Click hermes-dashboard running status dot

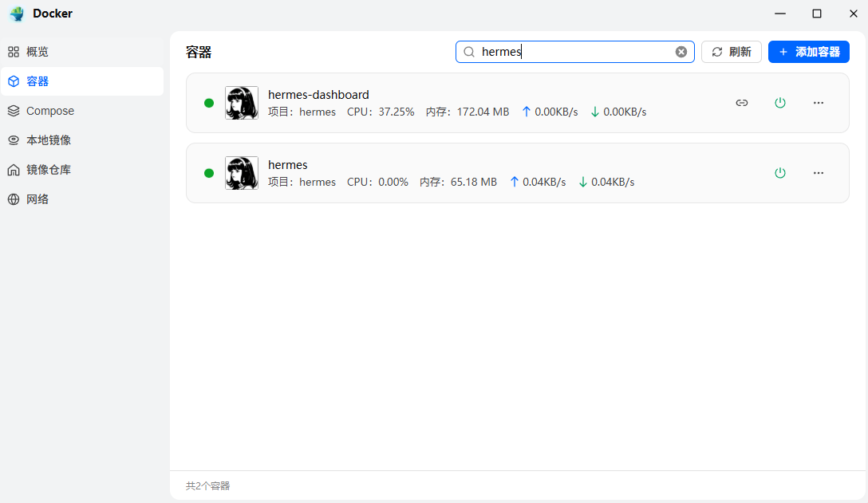coord(209,103)
